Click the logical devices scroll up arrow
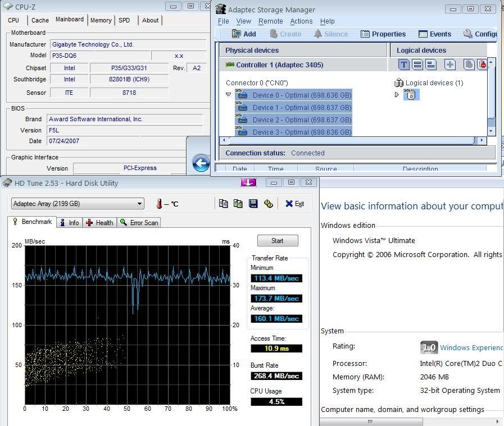The height and width of the screenshot is (426, 504). pos(491,62)
